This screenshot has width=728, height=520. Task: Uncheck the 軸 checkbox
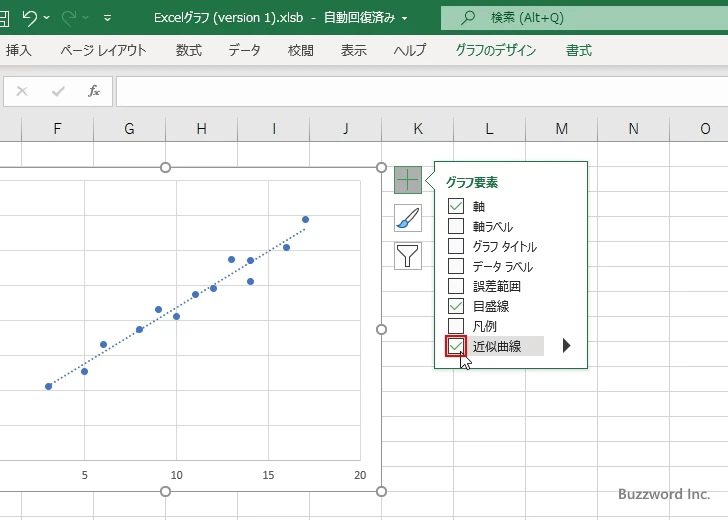(456, 206)
